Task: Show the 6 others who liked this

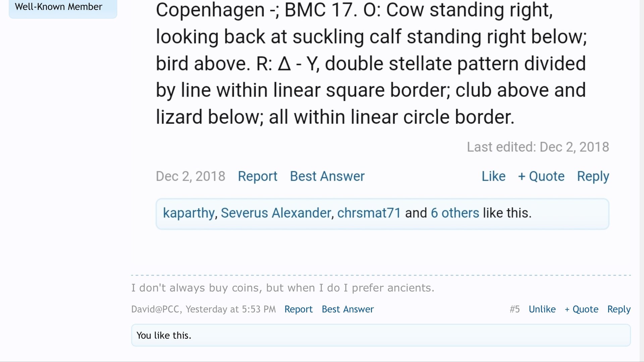Action: point(455,213)
